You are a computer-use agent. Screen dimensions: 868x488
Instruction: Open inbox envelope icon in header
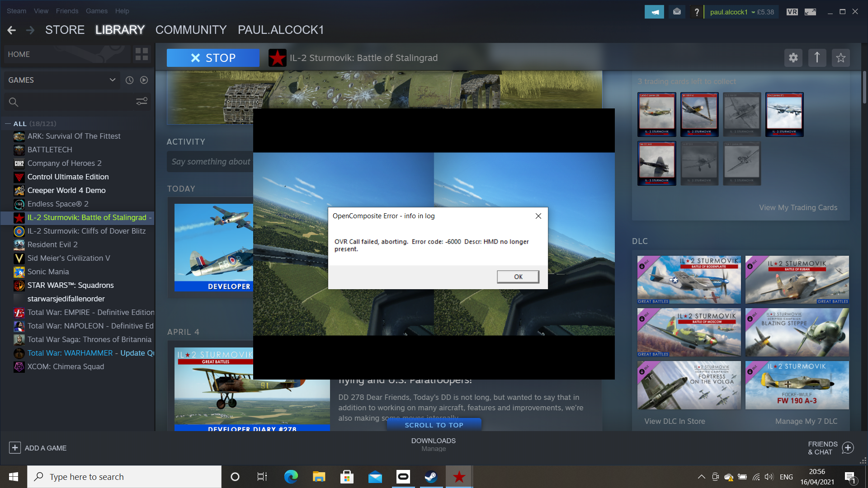point(677,12)
